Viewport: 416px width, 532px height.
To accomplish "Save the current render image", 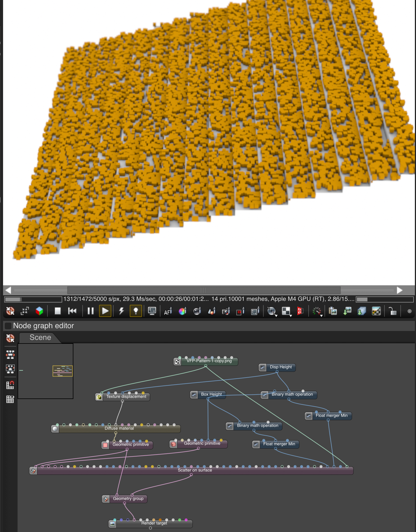I will (x=347, y=311).
